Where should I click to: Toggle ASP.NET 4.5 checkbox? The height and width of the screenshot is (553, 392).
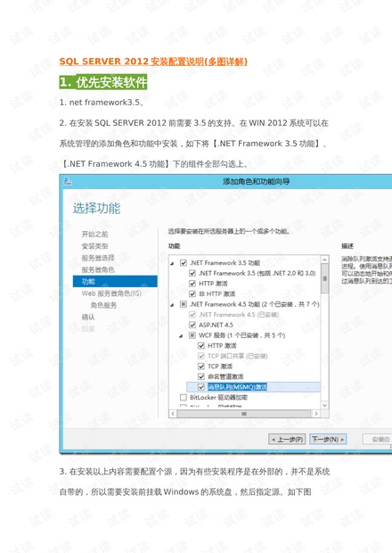pyautogui.click(x=192, y=325)
